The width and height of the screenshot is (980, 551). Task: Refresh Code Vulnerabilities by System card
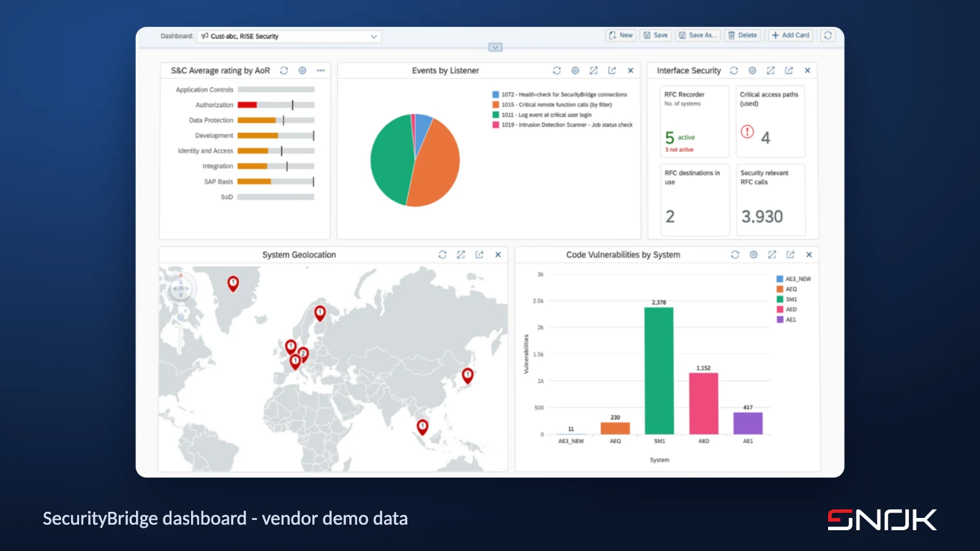point(735,255)
